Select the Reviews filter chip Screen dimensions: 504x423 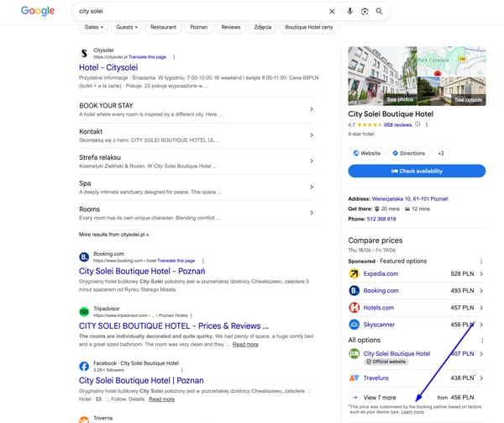click(x=231, y=28)
